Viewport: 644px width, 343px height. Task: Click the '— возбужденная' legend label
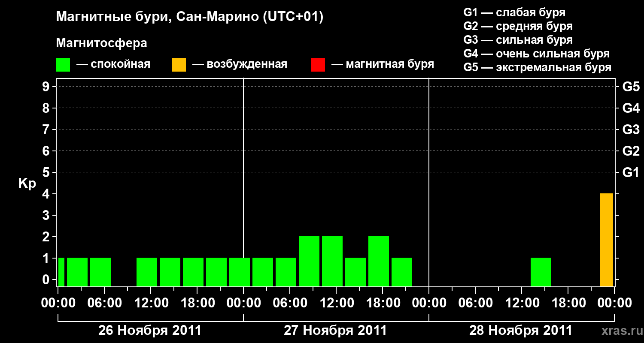click(x=240, y=65)
